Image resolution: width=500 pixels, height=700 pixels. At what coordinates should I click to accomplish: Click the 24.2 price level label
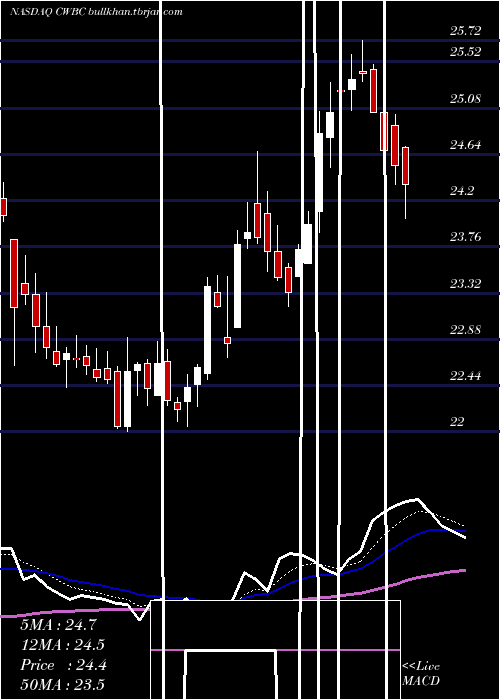tap(462, 191)
